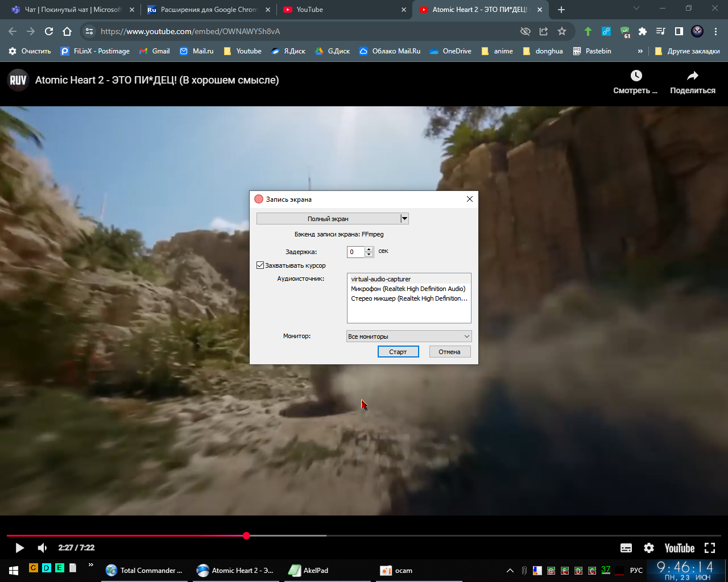
Task: Open the green shield extension showing 61
Action: tap(625, 32)
